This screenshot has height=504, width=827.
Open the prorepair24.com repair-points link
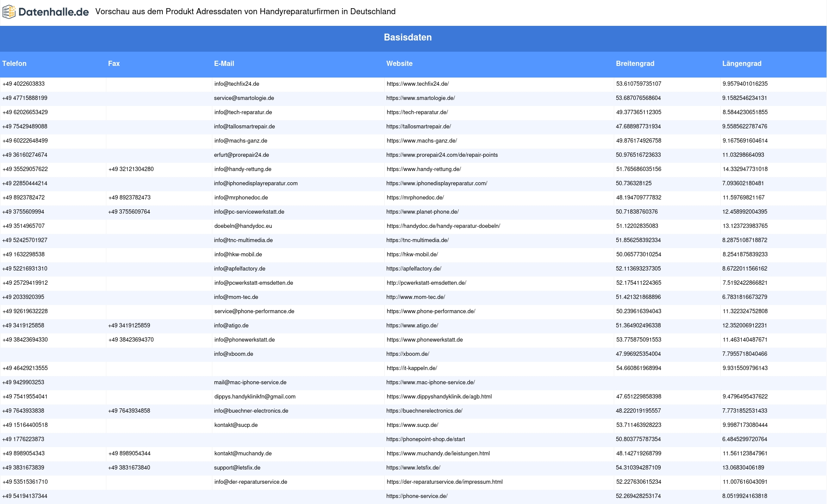(x=442, y=155)
